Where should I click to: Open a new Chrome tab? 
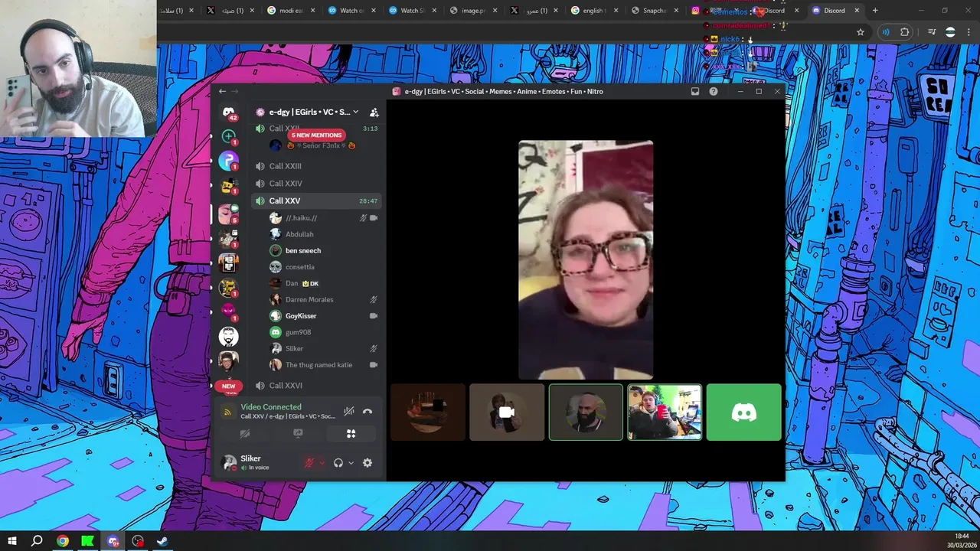[875, 11]
